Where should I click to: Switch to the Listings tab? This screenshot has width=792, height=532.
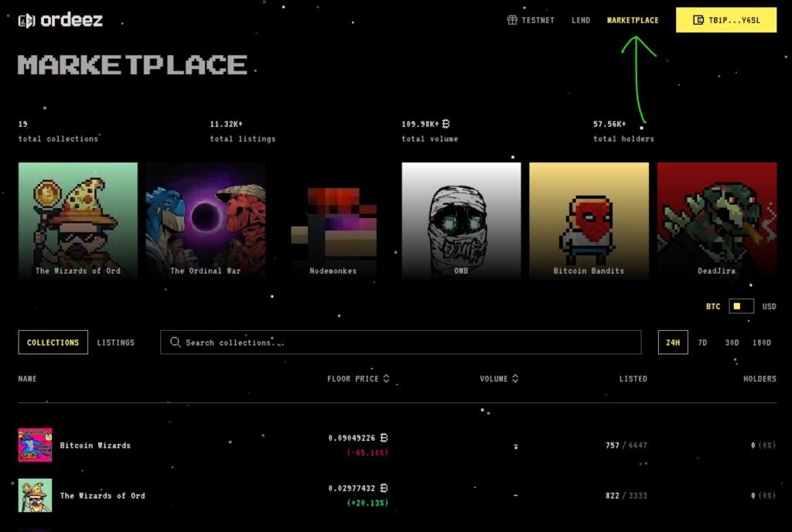point(116,343)
